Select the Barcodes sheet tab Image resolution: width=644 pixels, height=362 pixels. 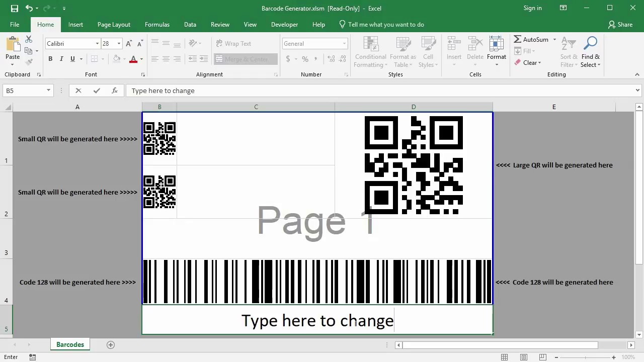point(70,344)
